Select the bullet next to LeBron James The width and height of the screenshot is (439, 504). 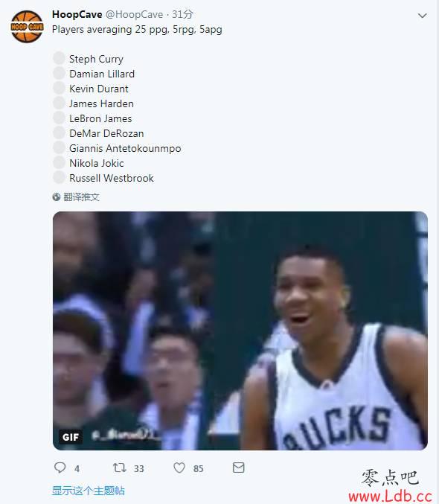click(x=59, y=118)
